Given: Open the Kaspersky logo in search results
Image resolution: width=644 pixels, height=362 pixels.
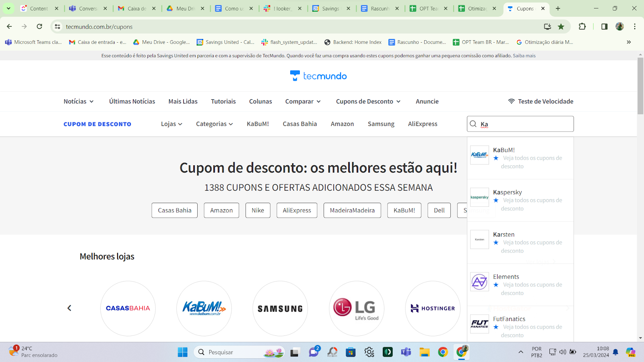Looking at the screenshot, I should [x=480, y=197].
